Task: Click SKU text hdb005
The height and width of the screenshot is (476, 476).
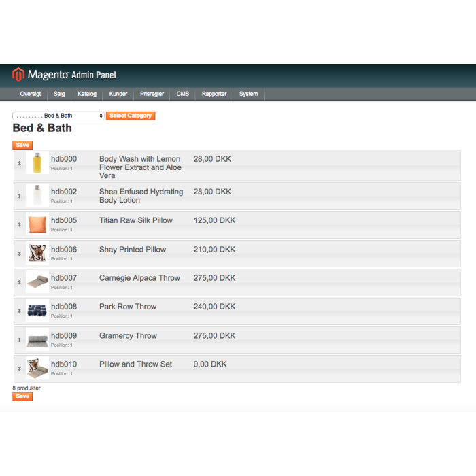Action: 64,220
